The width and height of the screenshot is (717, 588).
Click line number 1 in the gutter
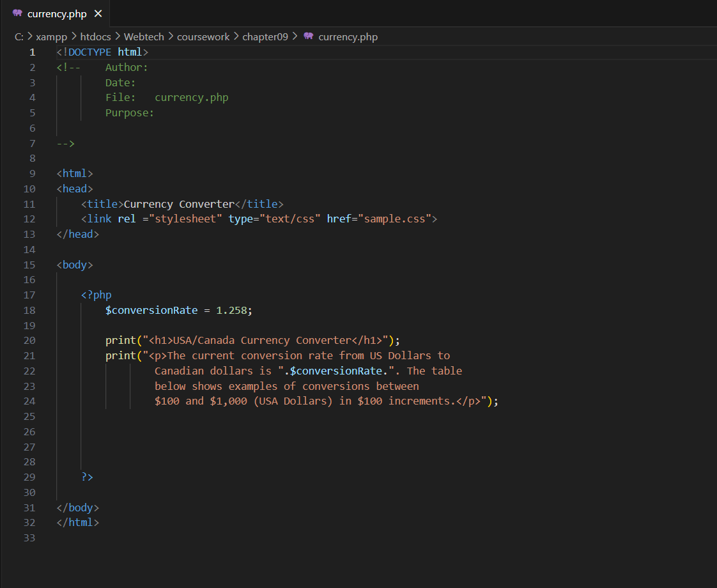[32, 52]
